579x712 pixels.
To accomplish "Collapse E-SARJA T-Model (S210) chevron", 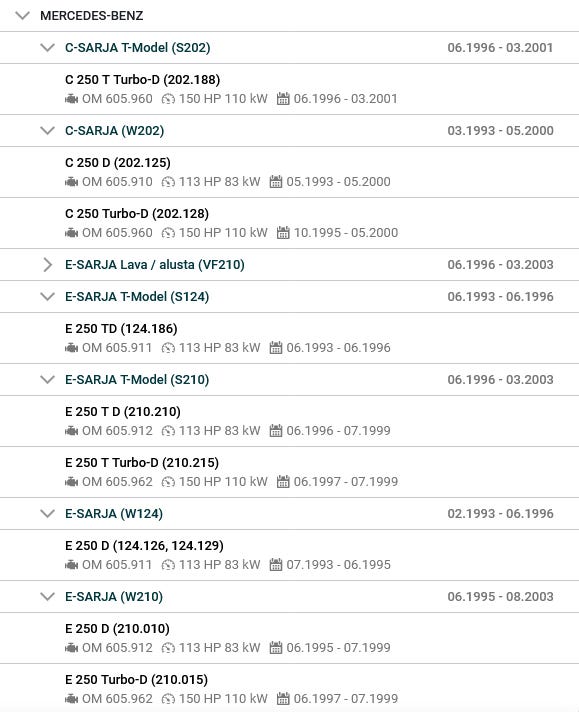I will 47,380.
